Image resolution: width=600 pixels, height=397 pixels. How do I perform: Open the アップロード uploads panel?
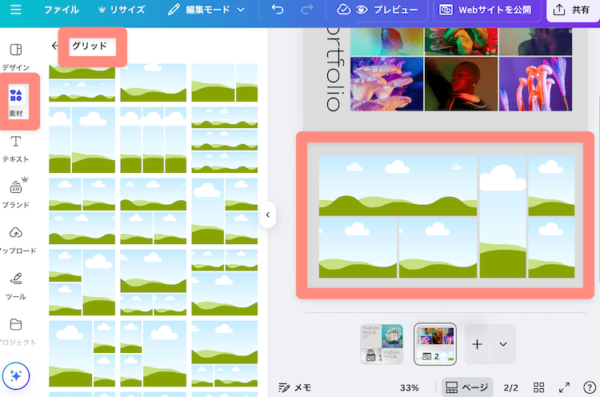coord(16,240)
